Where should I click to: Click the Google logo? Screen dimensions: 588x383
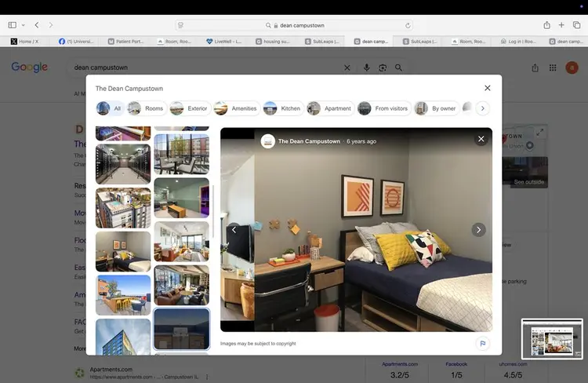29,67
